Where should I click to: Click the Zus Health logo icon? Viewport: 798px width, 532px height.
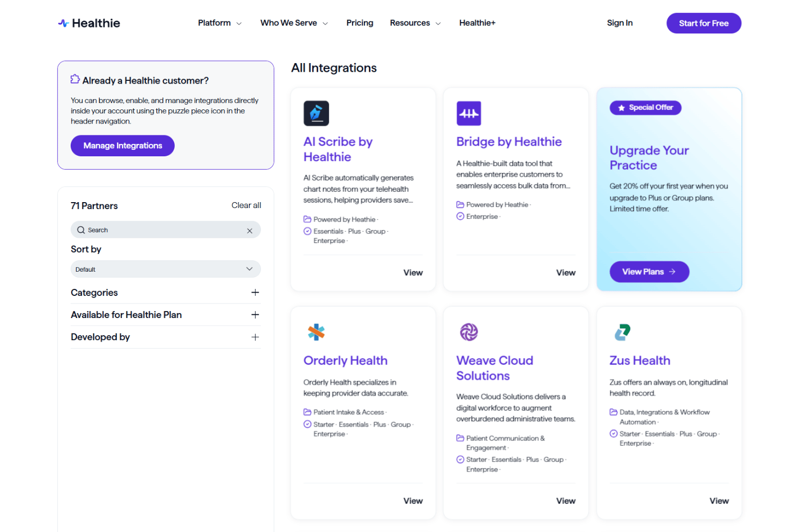622,332
